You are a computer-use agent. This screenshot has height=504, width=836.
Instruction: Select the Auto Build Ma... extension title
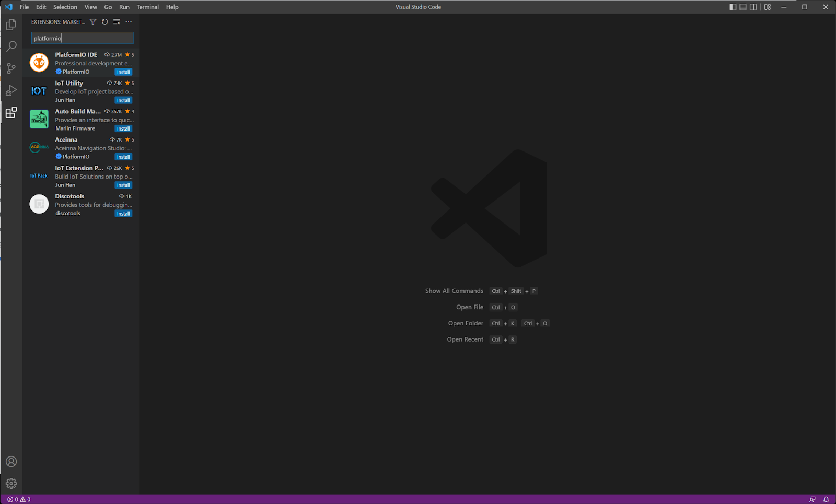click(x=78, y=111)
